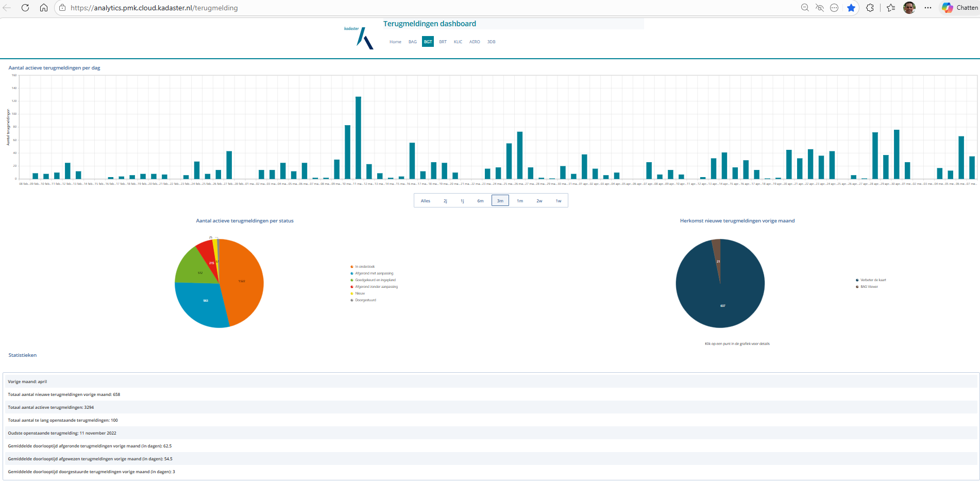Open the user profile avatar menu
This screenshot has width=980, height=484.
tap(909, 8)
